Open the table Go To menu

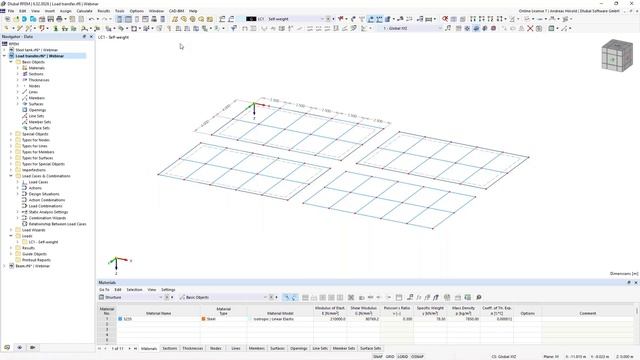[x=104, y=290]
